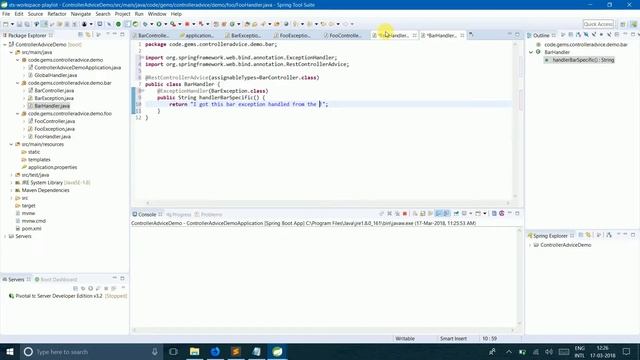640x360 pixels.
Task: Close the BarHandler editor tab
Action: (x=462, y=36)
